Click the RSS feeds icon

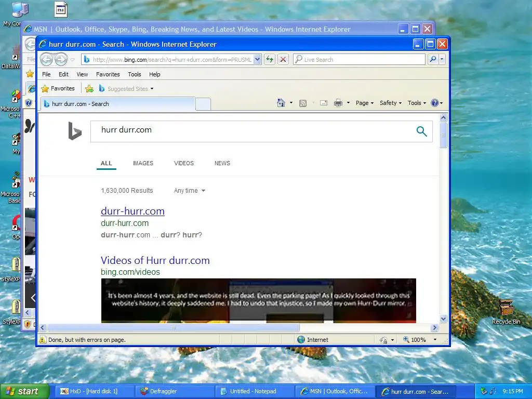point(303,103)
